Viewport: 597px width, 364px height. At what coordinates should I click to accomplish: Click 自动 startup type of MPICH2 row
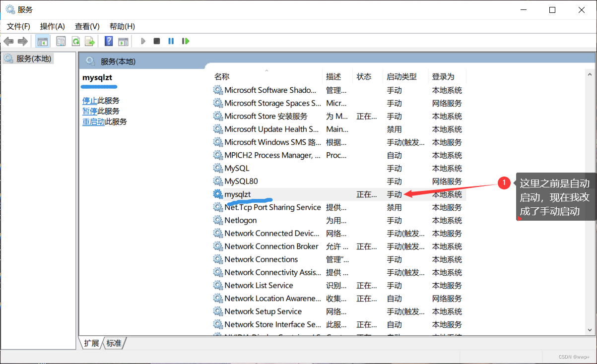click(395, 155)
